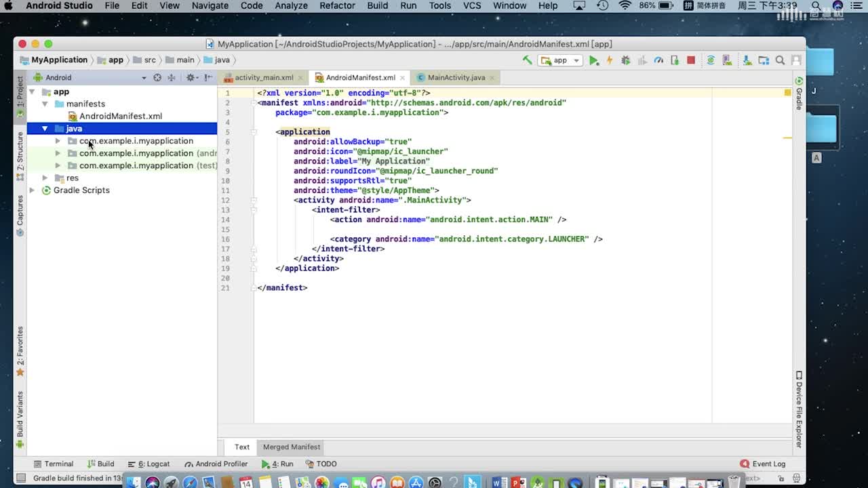Switch to Merged Manifest tab
Image resolution: width=868 pixels, height=488 pixels.
tap(292, 447)
